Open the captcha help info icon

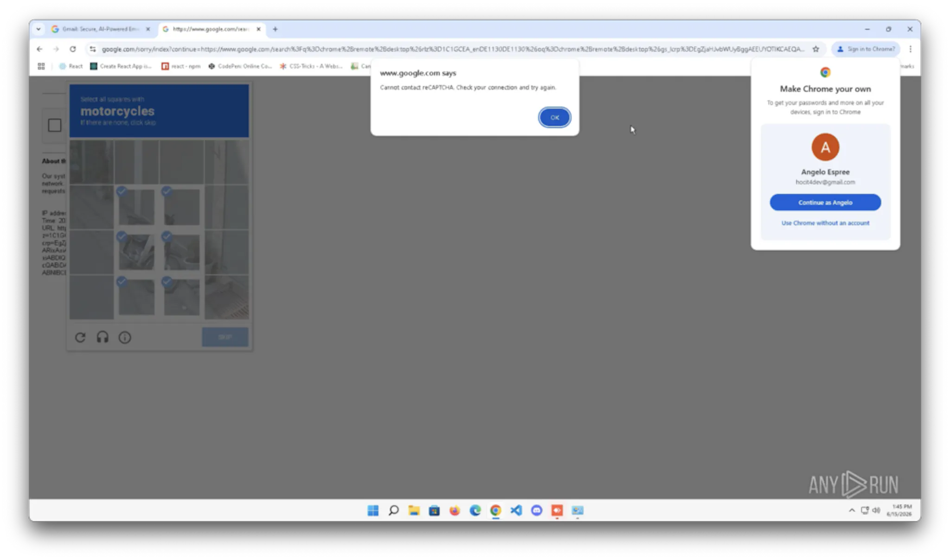(125, 337)
